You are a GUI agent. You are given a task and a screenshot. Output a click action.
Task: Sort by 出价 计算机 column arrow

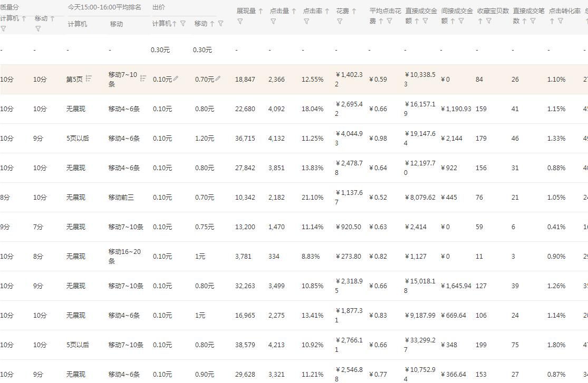pyautogui.click(x=175, y=24)
